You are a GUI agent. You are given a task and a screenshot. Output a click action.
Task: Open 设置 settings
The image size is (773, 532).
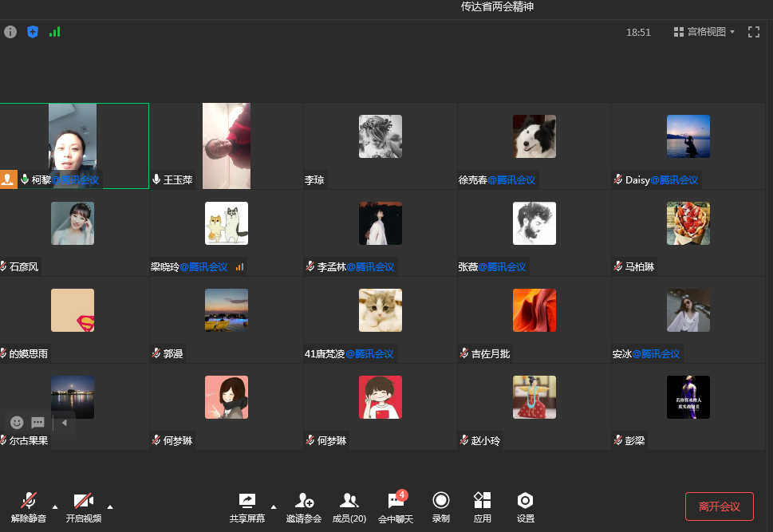[525, 507]
